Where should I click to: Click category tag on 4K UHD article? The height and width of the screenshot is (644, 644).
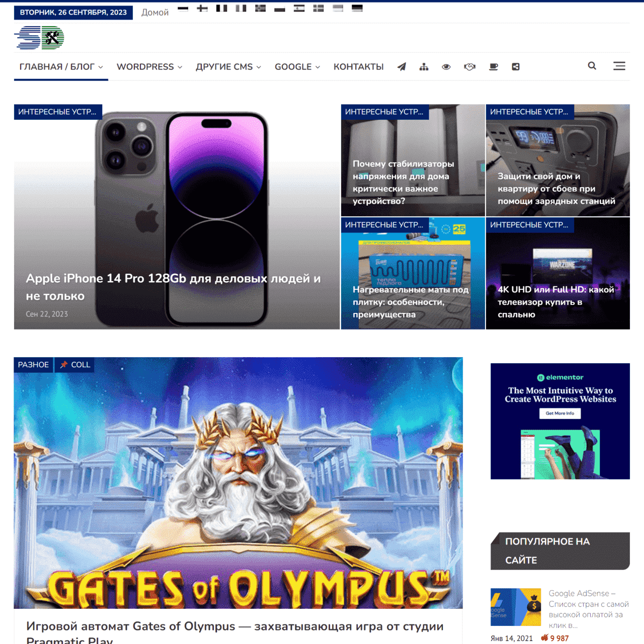tap(530, 224)
